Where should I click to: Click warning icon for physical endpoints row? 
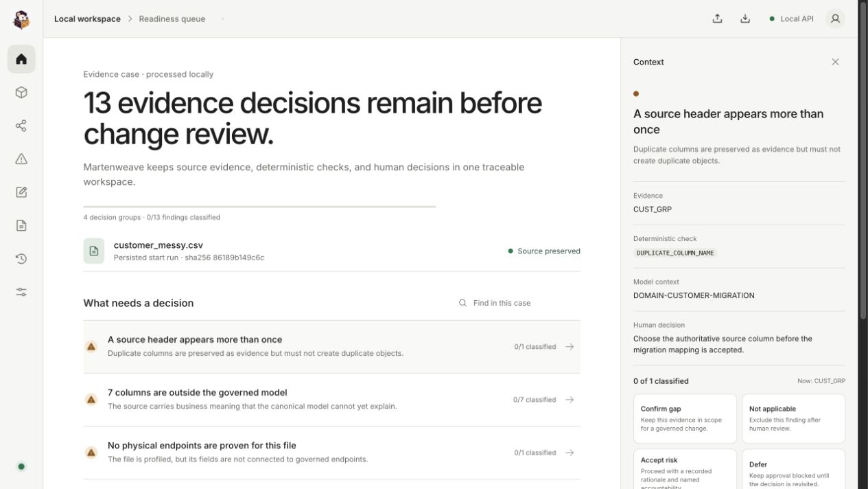click(91, 453)
